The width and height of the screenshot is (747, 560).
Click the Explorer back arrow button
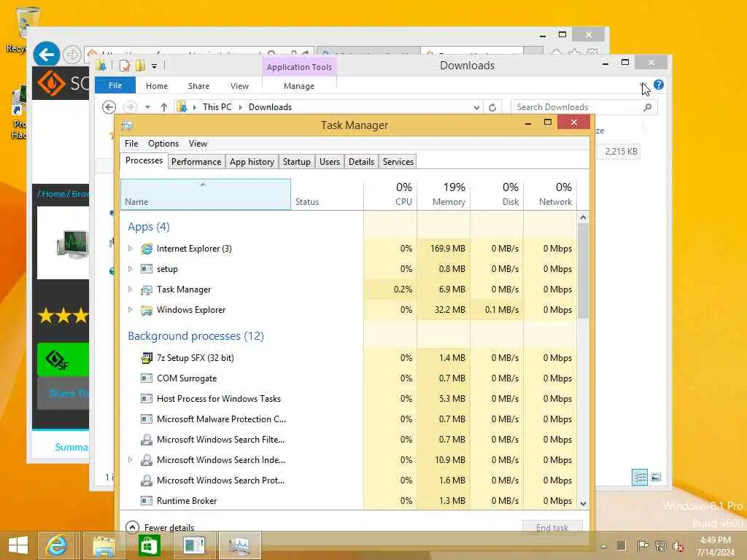109,107
